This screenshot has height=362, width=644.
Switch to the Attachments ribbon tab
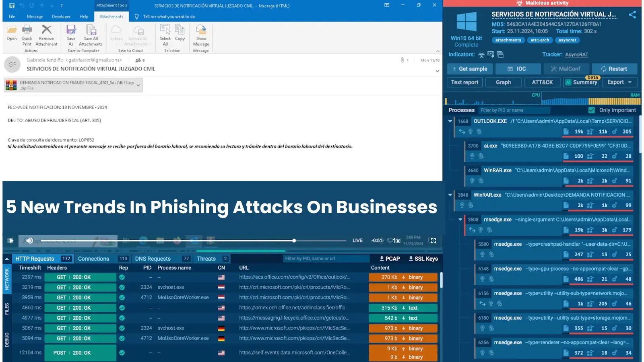pyautogui.click(x=111, y=16)
